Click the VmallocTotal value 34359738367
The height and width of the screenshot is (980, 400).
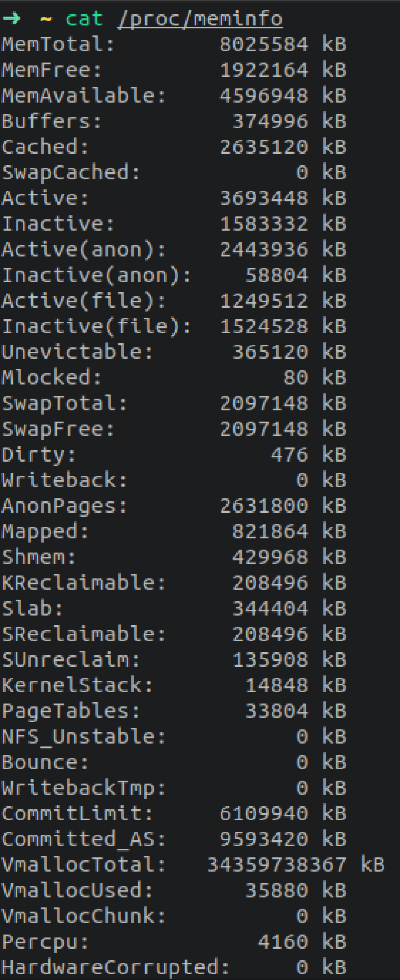[x=277, y=865]
